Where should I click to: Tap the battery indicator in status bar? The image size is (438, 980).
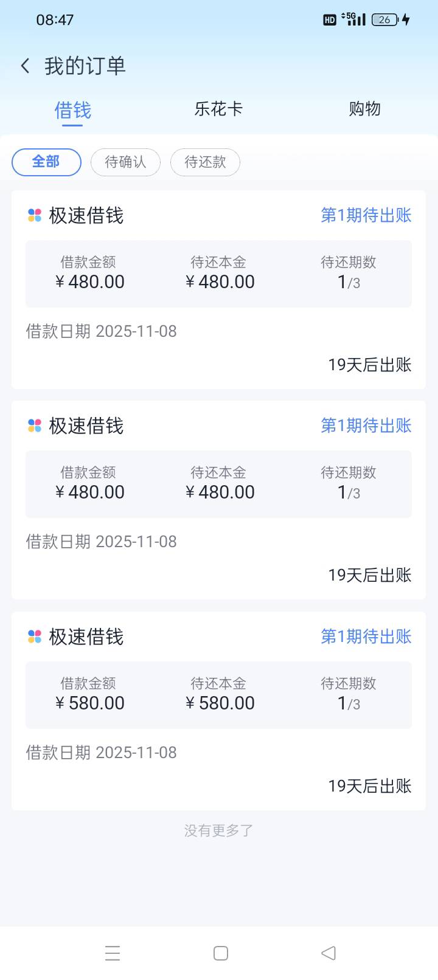384,19
